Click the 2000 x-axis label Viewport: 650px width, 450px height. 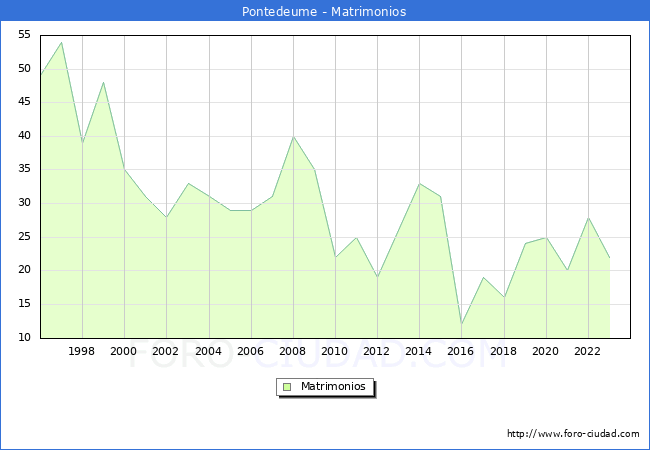click(x=124, y=351)
